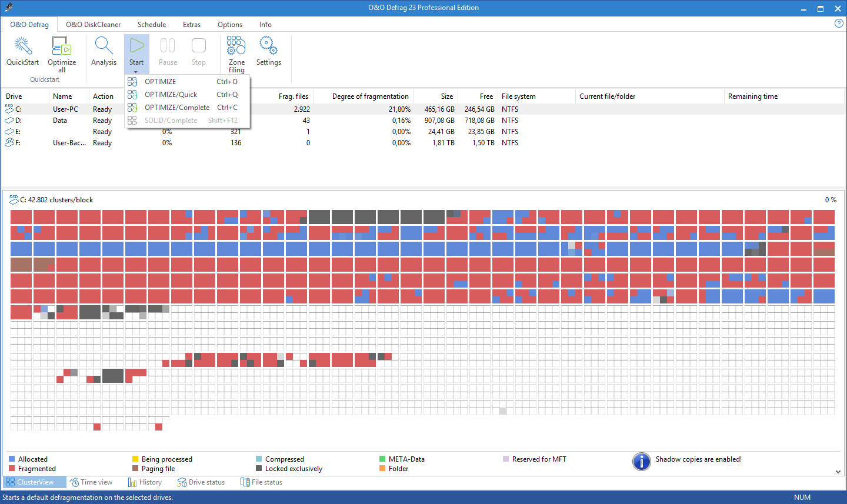Click the 907,08 GB size cell

[439, 121]
